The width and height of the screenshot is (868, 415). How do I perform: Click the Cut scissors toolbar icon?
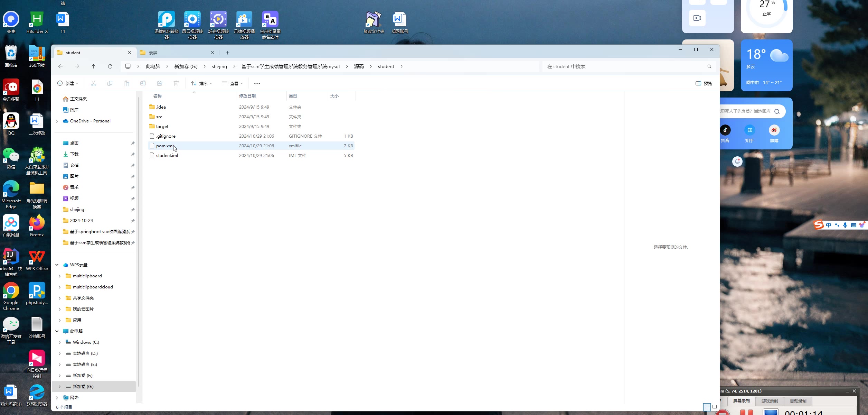coord(93,83)
